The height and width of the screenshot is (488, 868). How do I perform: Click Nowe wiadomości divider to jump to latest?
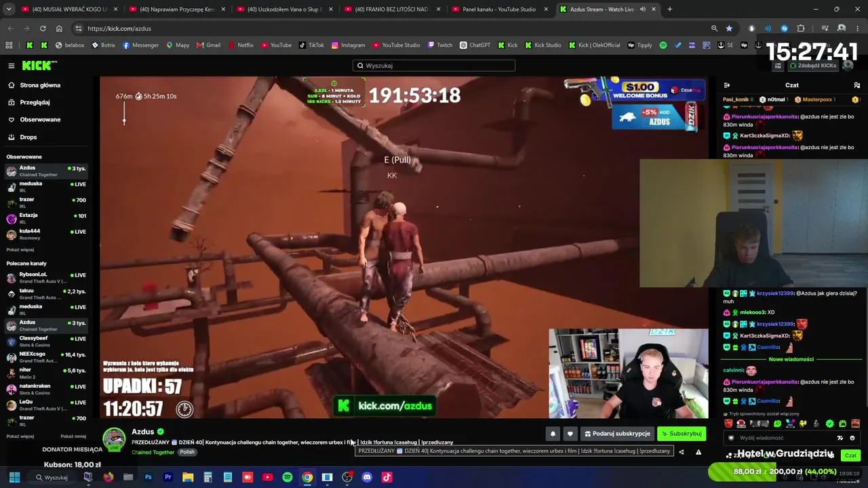click(x=791, y=359)
